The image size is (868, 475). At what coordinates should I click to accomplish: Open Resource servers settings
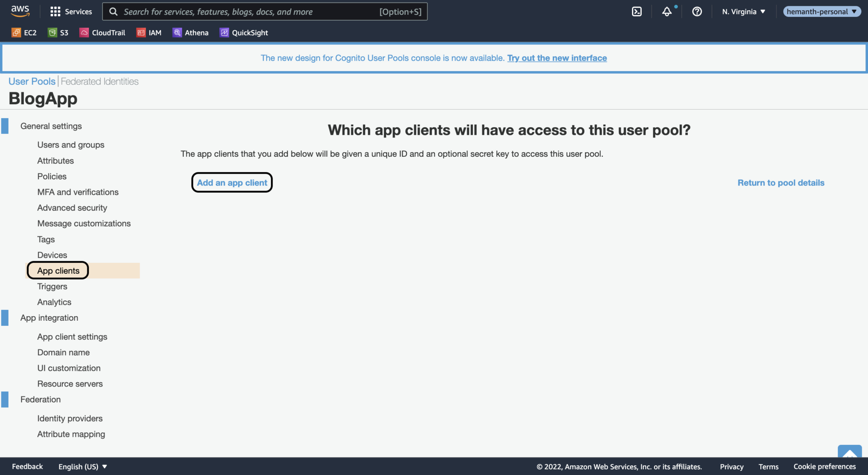pyautogui.click(x=70, y=384)
